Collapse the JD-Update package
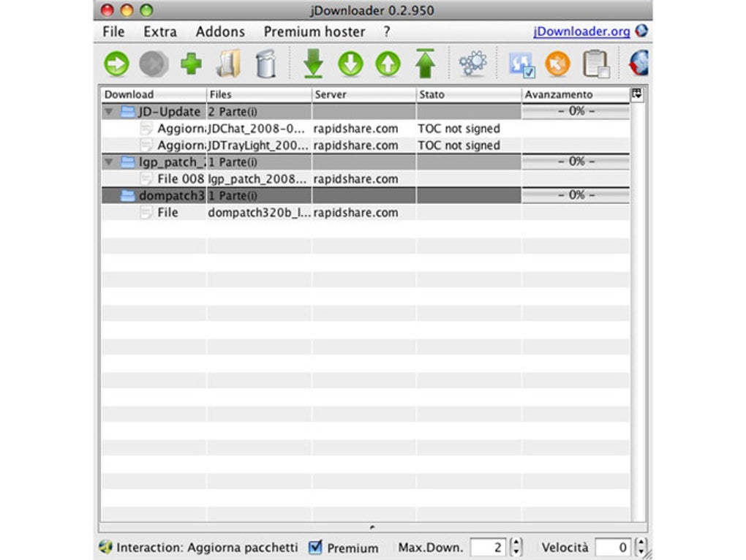 [x=109, y=112]
